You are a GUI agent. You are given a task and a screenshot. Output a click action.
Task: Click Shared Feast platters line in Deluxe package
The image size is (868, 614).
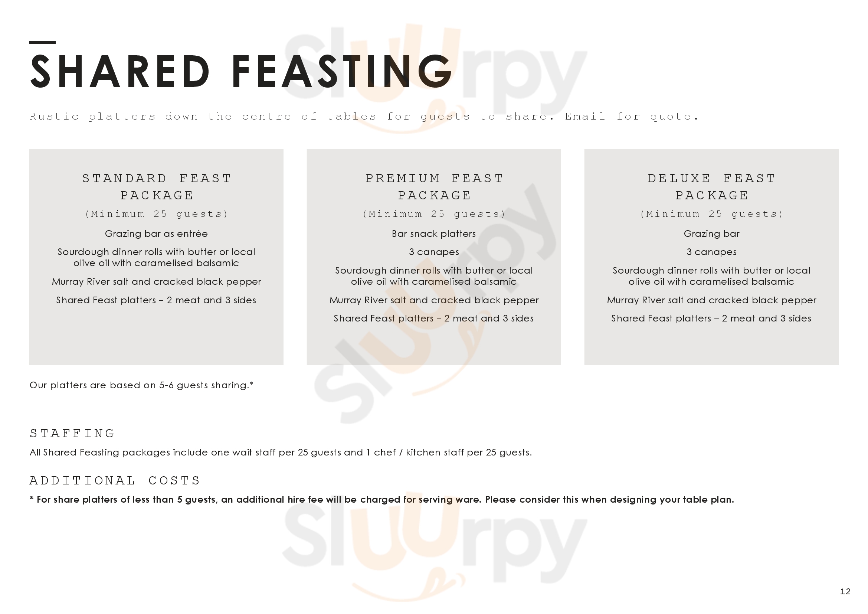coord(711,319)
